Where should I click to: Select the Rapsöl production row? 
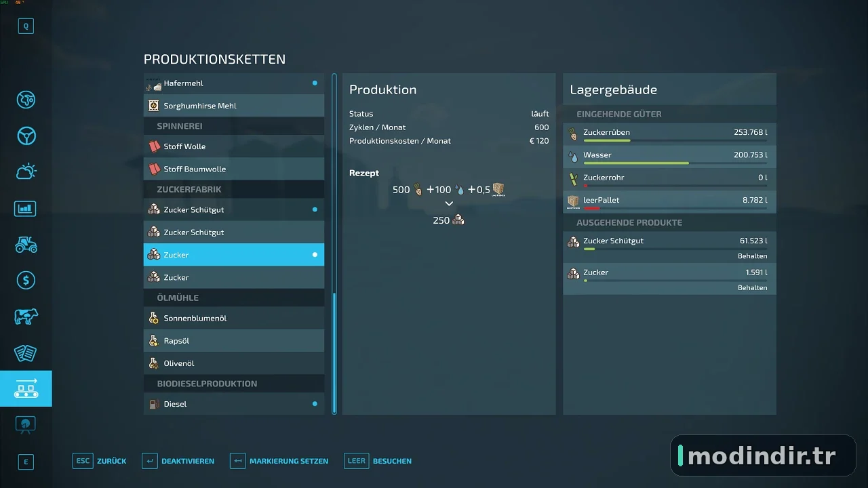[234, 341]
